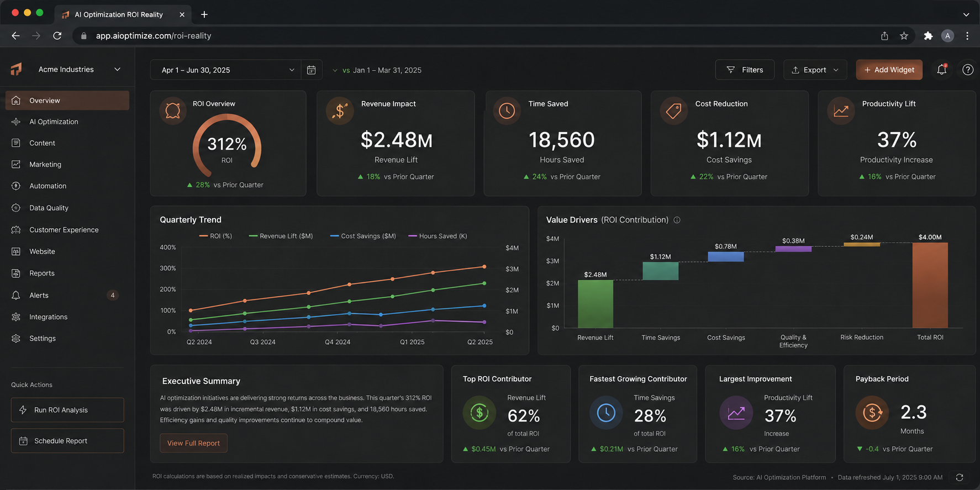
Task: Click the teal Time Savings waterfall bar
Action: click(661, 271)
